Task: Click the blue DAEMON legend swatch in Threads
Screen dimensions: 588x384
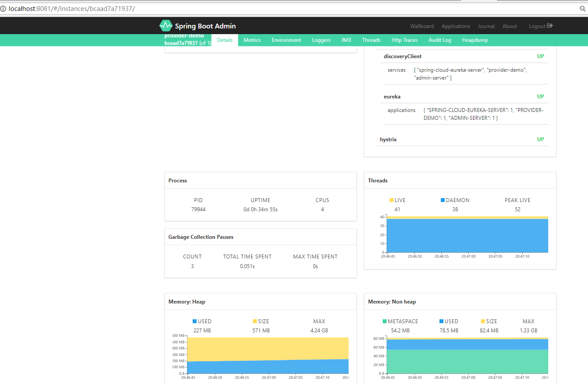Action: 443,200
